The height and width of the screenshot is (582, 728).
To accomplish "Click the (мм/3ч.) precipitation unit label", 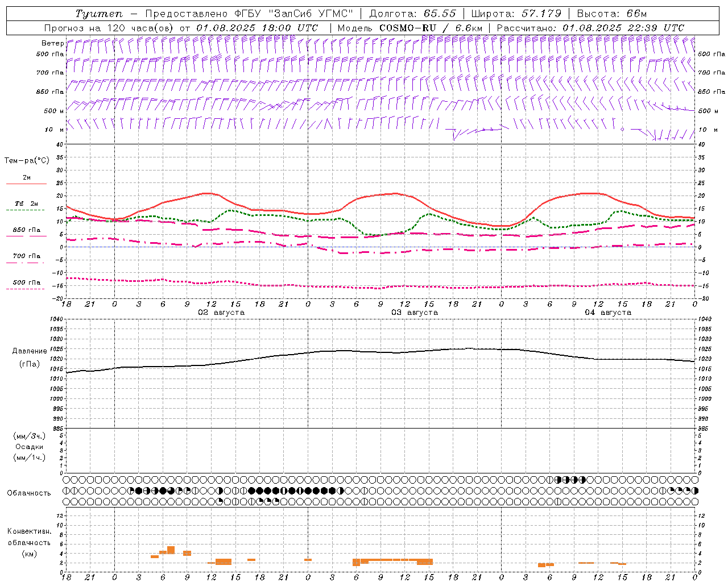I will [x=30, y=436].
